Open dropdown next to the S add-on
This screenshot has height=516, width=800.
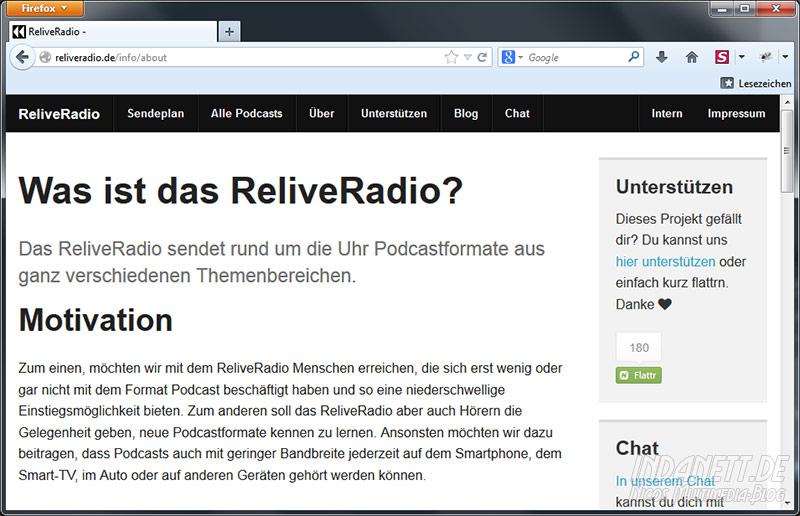tap(741, 57)
